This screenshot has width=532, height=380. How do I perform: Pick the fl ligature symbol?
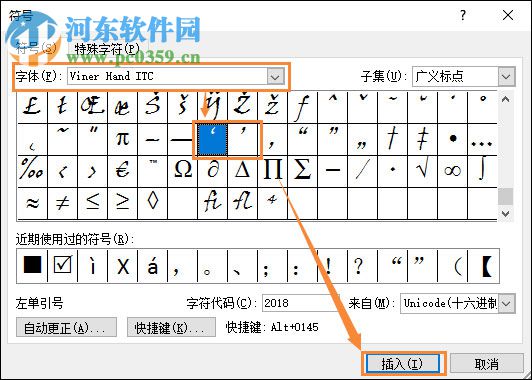click(x=242, y=203)
